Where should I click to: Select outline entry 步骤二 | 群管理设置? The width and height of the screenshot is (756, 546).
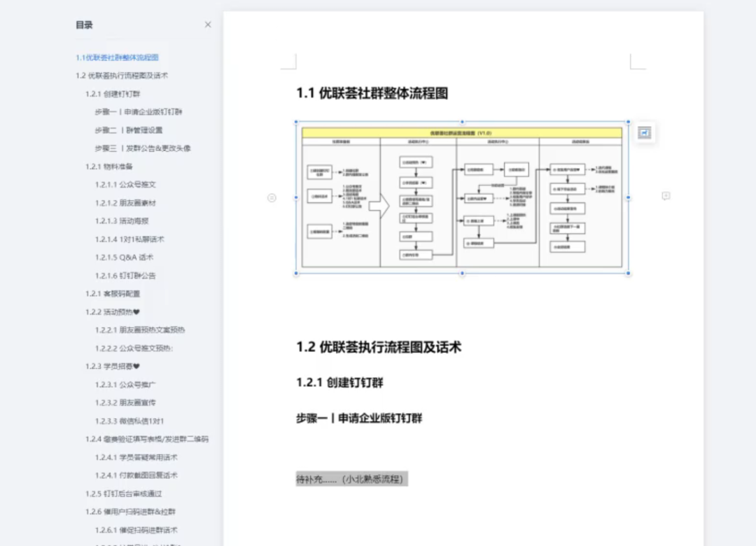[x=129, y=130]
